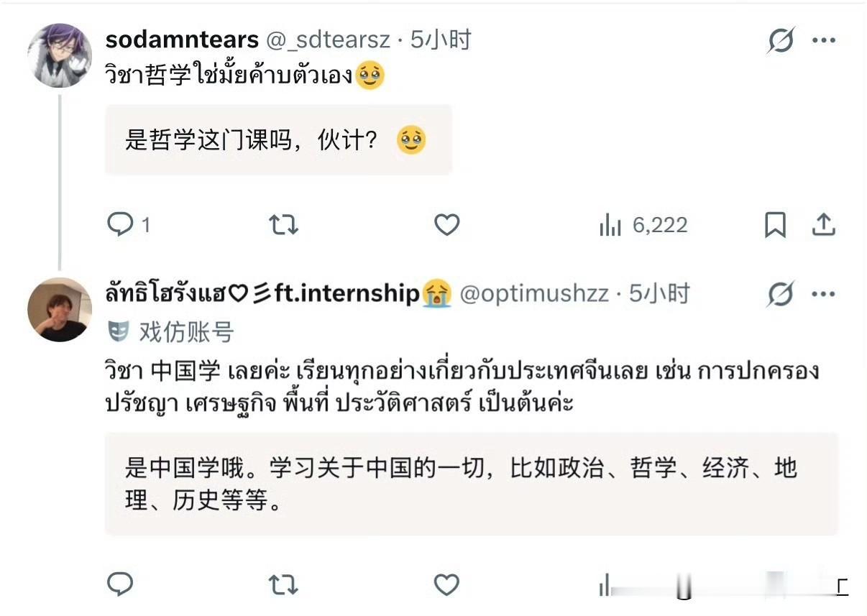Open optimushzz profile avatar
This screenshot has height=616, width=867.
60,309
